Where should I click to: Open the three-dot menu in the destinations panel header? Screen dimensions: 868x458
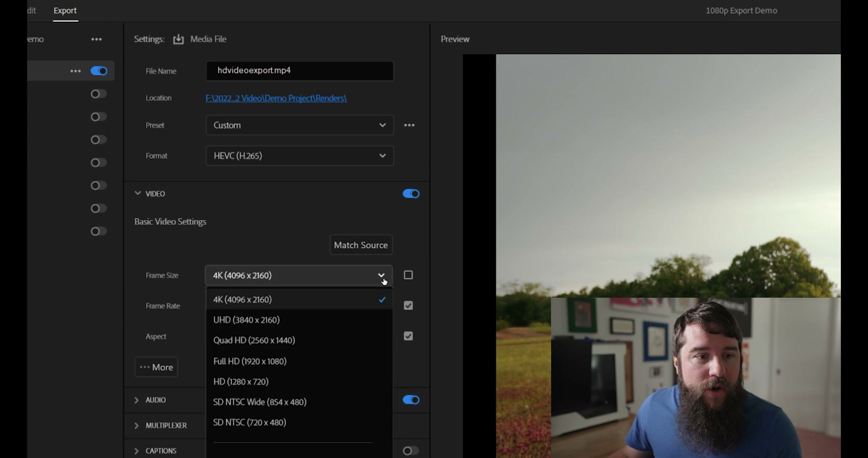[x=96, y=39]
